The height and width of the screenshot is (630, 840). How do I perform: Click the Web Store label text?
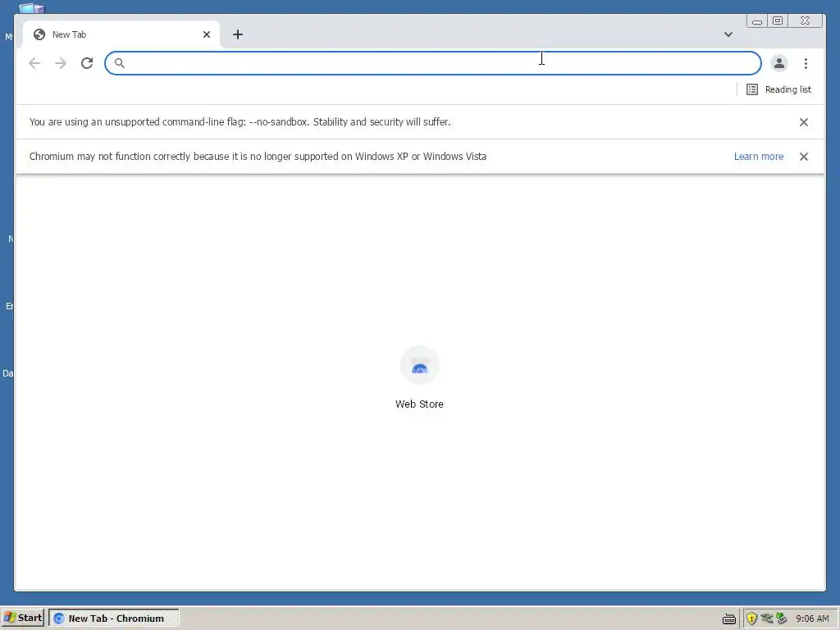pos(419,404)
